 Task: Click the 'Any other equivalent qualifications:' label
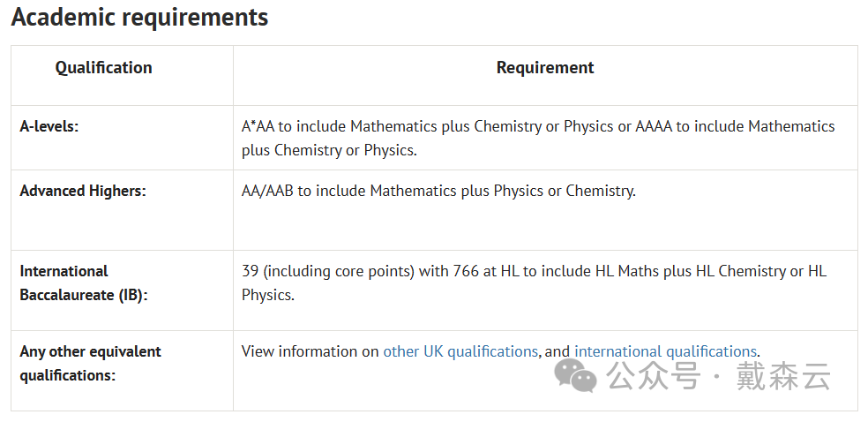(90, 364)
